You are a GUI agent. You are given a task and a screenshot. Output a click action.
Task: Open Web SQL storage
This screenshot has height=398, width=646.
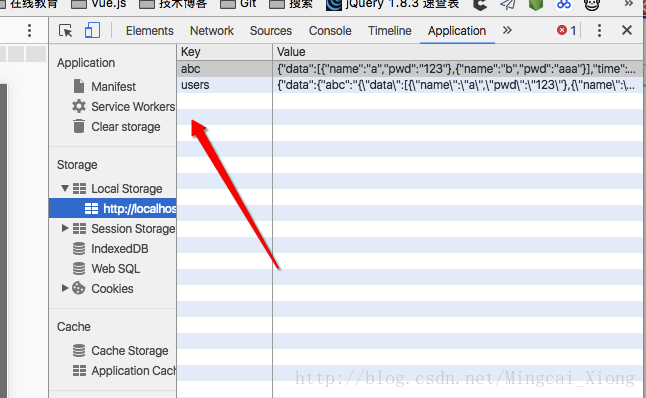click(115, 269)
